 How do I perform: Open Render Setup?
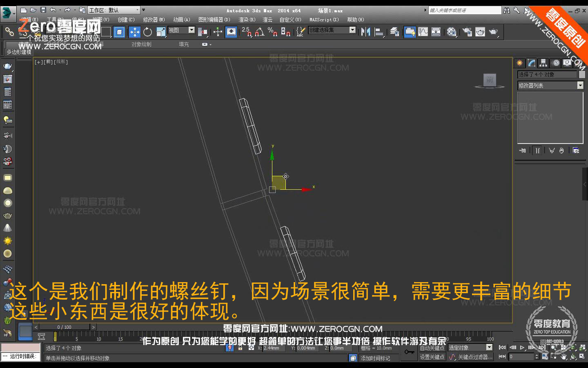(x=467, y=32)
